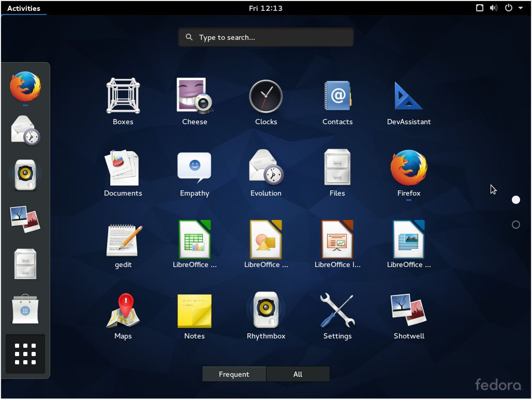Viewport: 532px width, 399px height.
Task: Click Rhythmbox speaker in the dock
Action: [x=25, y=175]
